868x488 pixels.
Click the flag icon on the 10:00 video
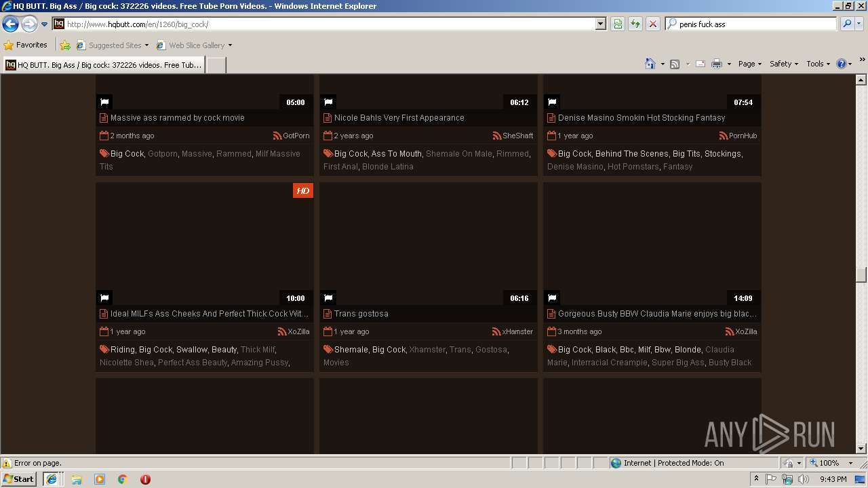[x=104, y=298]
